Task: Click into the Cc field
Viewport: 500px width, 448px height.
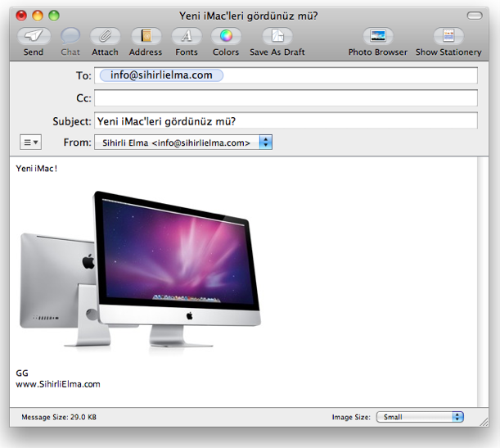Action: point(285,98)
